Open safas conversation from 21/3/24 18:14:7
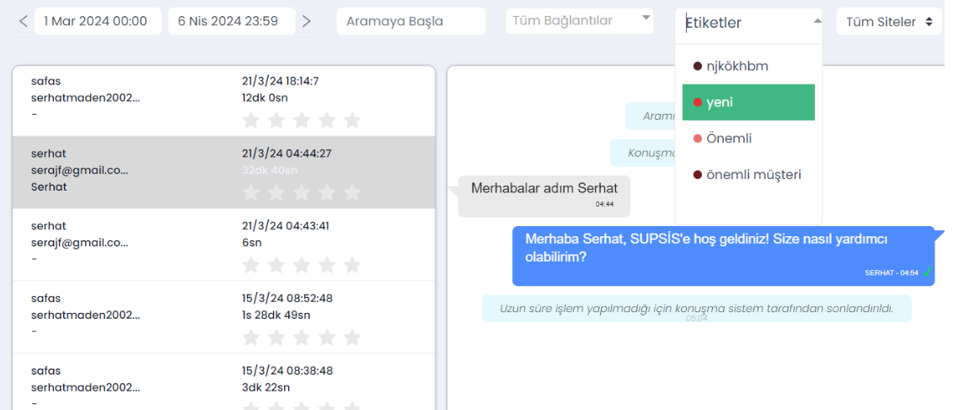 224,100
